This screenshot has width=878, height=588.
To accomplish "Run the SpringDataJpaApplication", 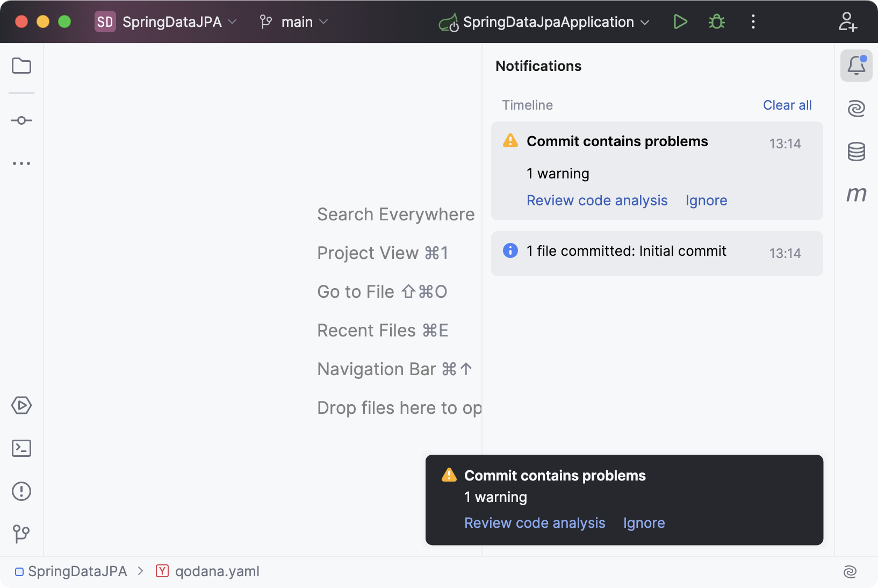I will point(680,22).
